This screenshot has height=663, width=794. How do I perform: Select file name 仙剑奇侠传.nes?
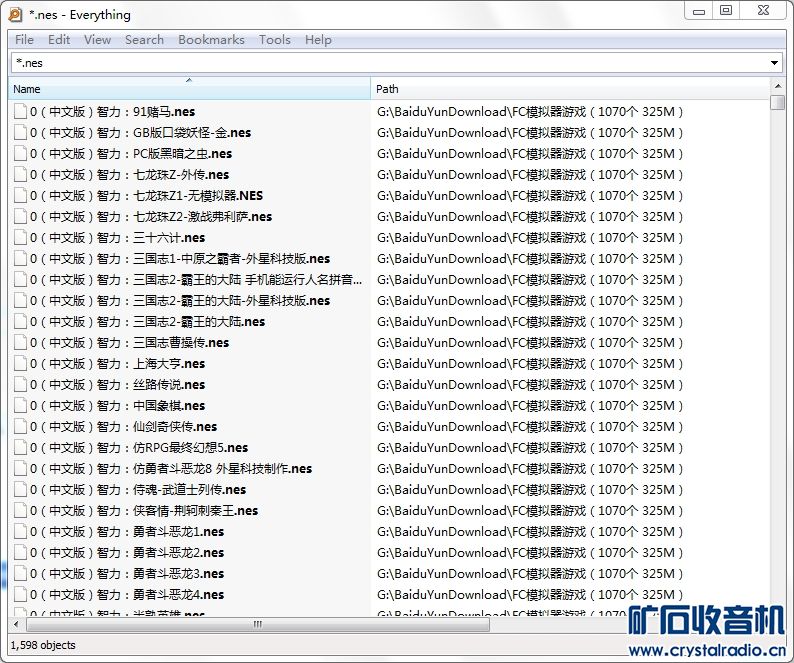123,427
